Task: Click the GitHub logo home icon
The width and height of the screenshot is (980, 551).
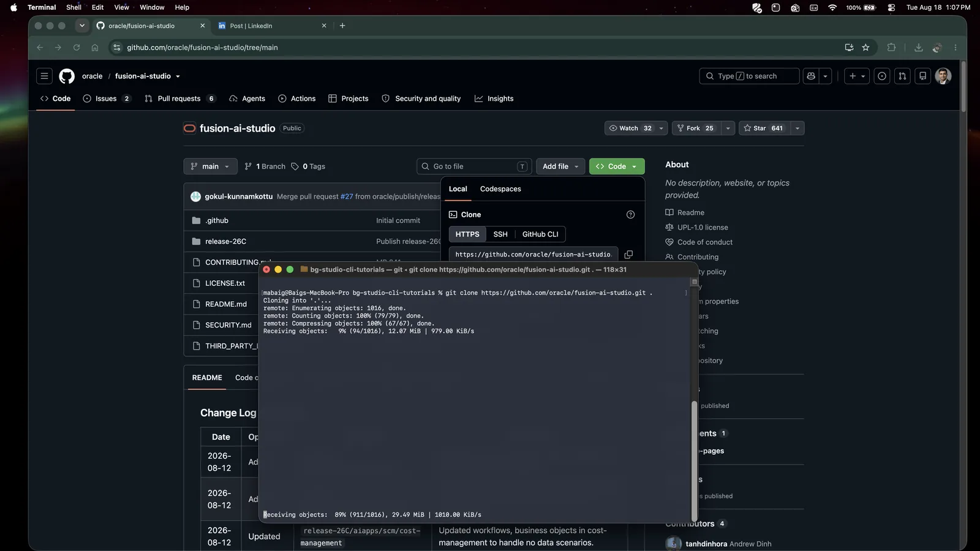Action: 67,76
